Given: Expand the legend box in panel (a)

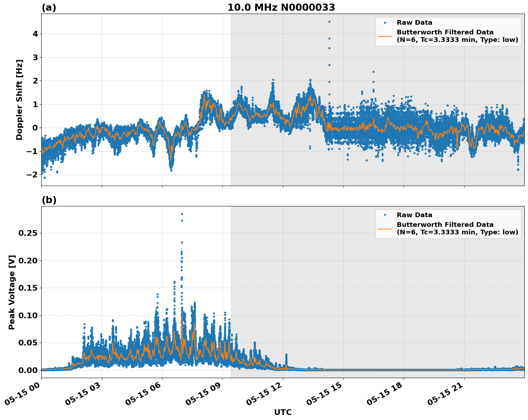Looking at the screenshot, I should 448,30.
